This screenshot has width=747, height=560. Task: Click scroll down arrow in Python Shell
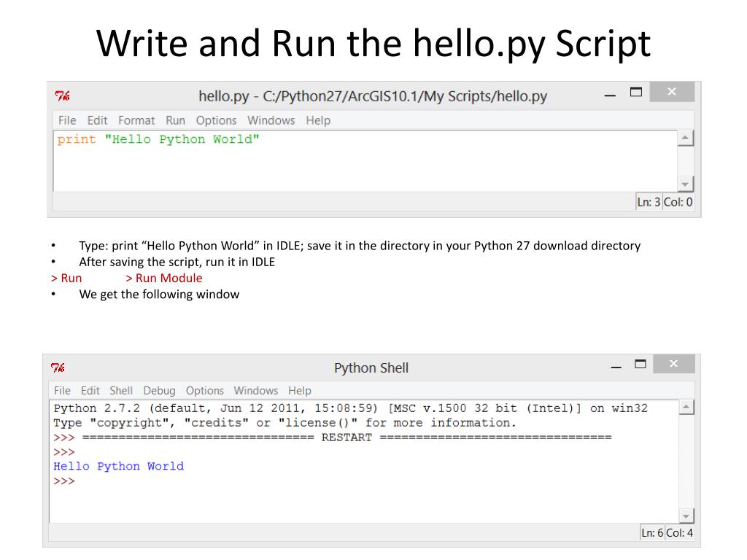coord(686,516)
